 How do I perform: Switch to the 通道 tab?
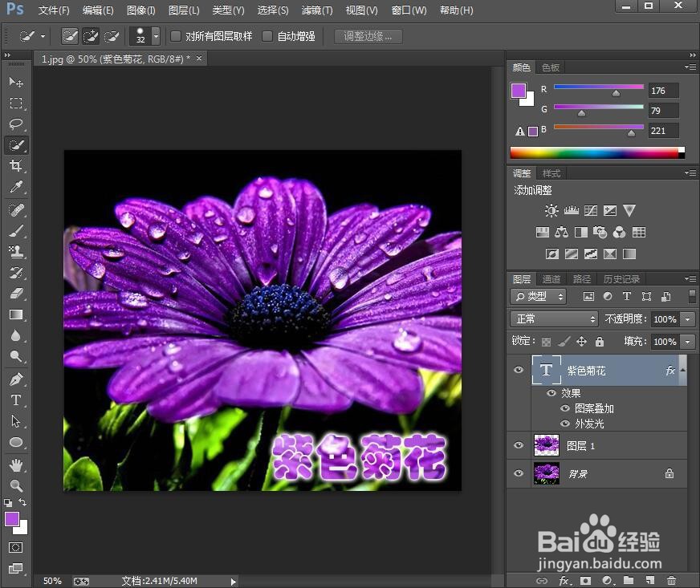point(551,278)
